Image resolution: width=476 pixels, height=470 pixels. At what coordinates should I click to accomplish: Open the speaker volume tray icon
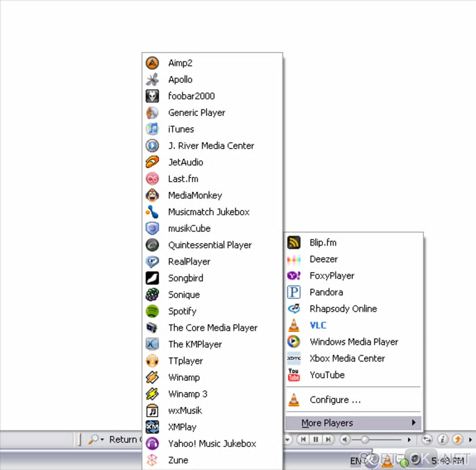[x=416, y=459]
